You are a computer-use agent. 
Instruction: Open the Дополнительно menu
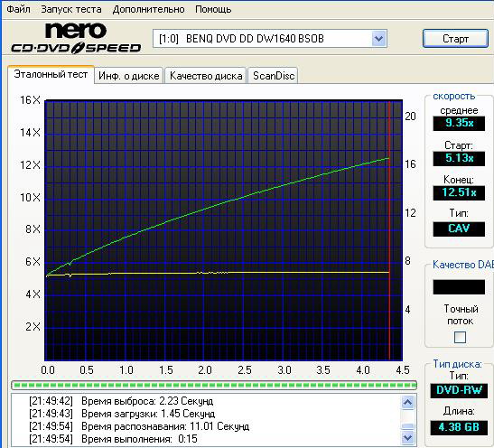(148, 9)
